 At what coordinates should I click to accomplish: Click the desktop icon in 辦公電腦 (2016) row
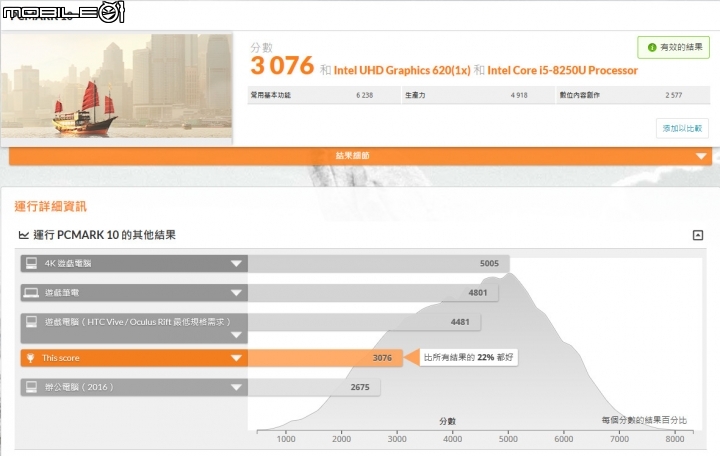(x=31, y=387)
